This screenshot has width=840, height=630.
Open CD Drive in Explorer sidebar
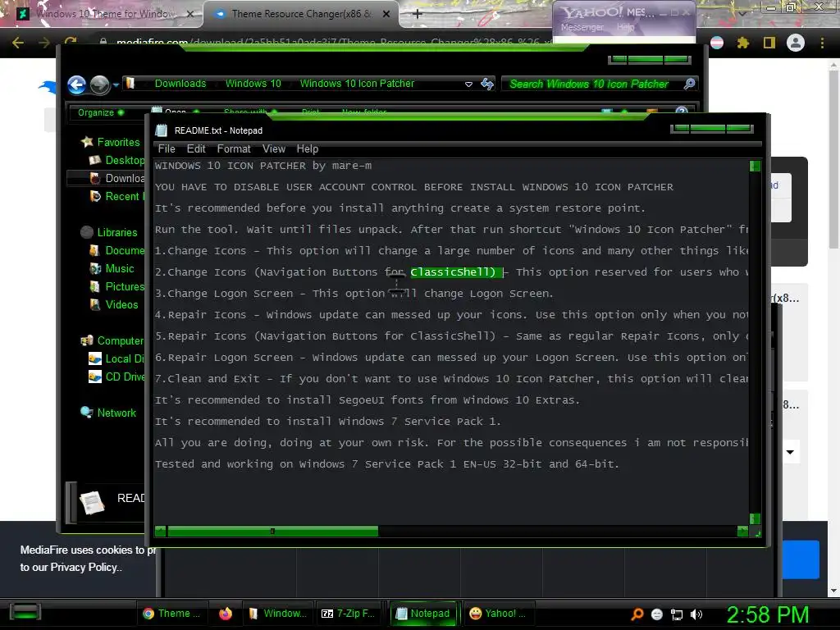point(116,377)
